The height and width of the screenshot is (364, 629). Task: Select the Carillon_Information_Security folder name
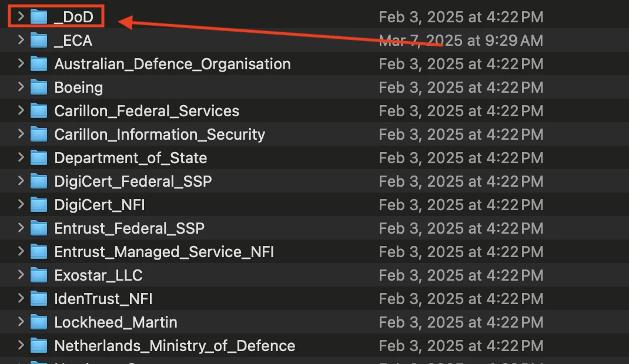pos(160,134)
